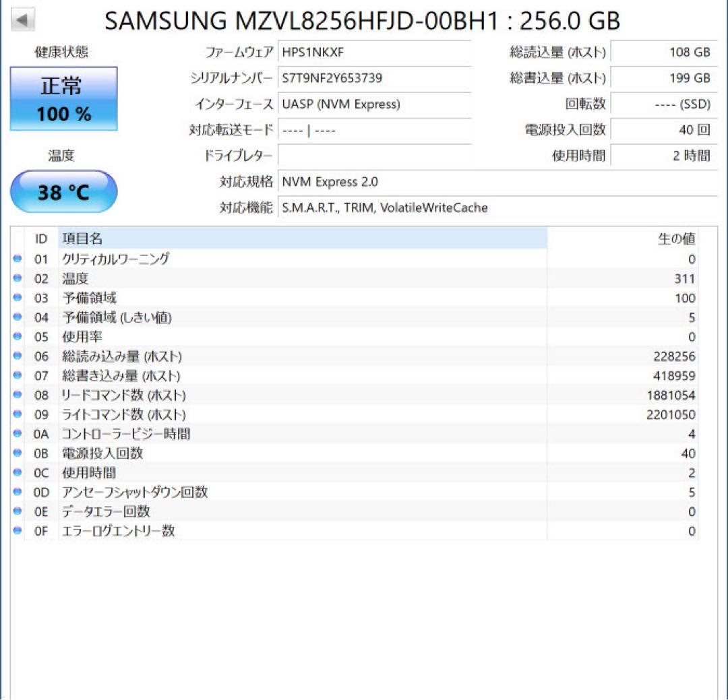This screenshot has height=700, width=728.
Task: Click the blue status dot of row 01
Action: click(18, 259)
